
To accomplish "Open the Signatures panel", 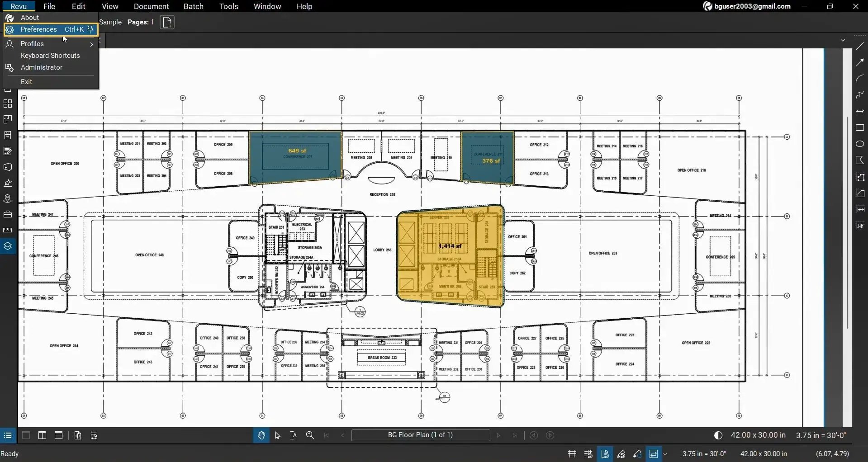I will coord(8,183).
